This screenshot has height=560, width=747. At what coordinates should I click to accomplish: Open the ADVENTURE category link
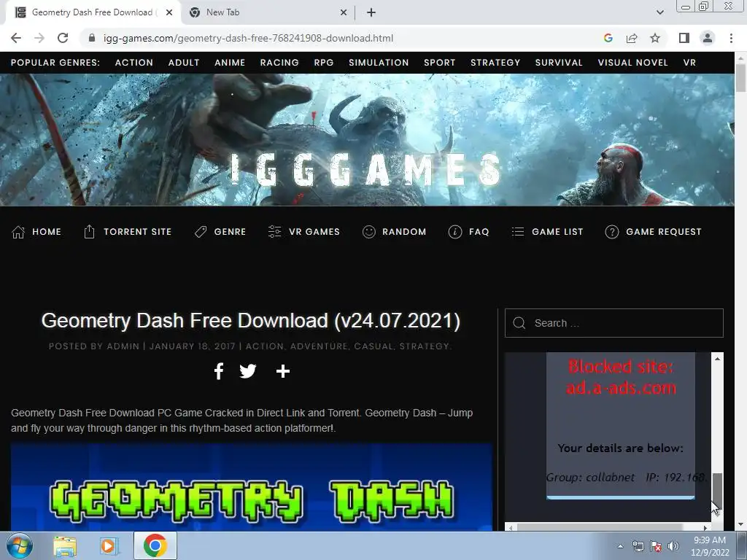tap(319, 346)
